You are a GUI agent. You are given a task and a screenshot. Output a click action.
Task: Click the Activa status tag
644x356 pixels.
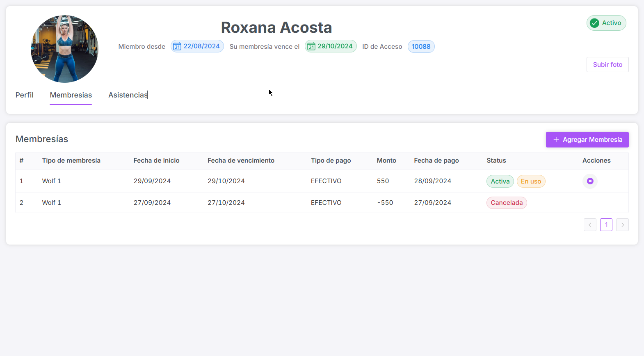coord(500,181)
